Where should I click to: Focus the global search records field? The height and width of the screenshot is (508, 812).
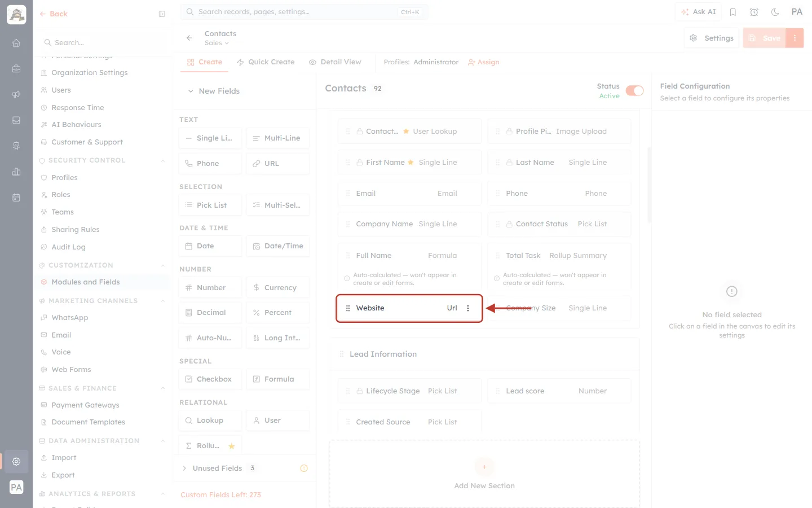click(x=304, y=12)
